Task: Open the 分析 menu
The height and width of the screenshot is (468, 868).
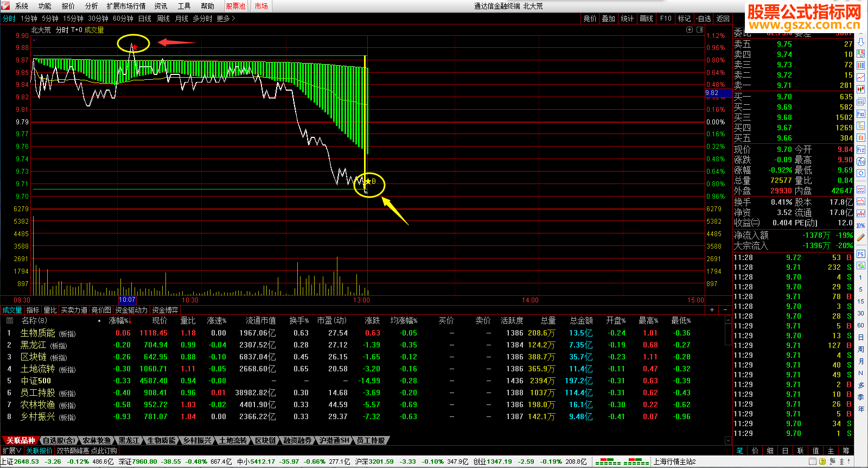Action: pyautogui.click(x=92, y=6)
